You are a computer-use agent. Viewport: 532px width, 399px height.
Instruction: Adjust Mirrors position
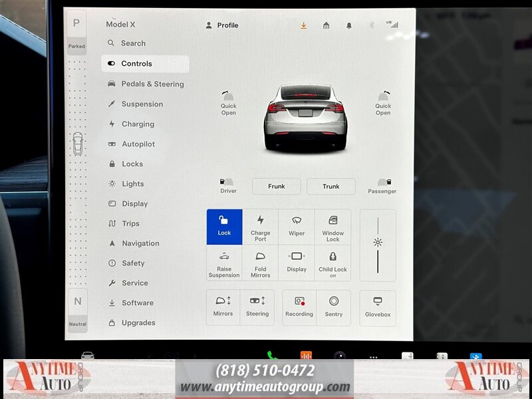click(x=223, y=308)
